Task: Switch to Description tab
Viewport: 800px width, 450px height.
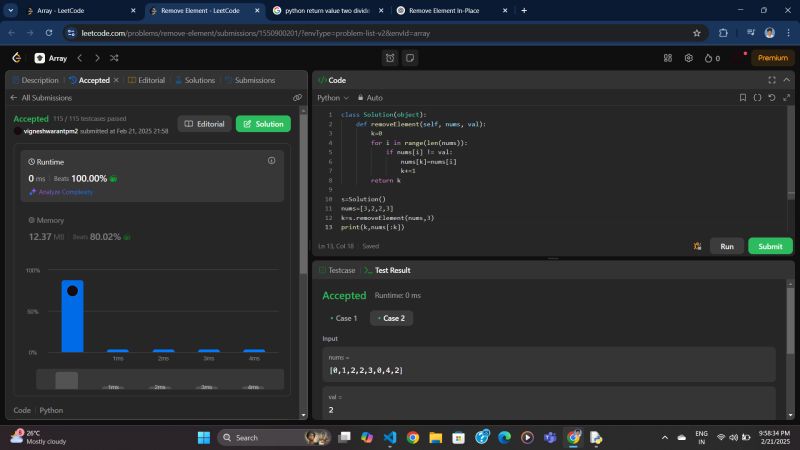Action: (35, 80)
